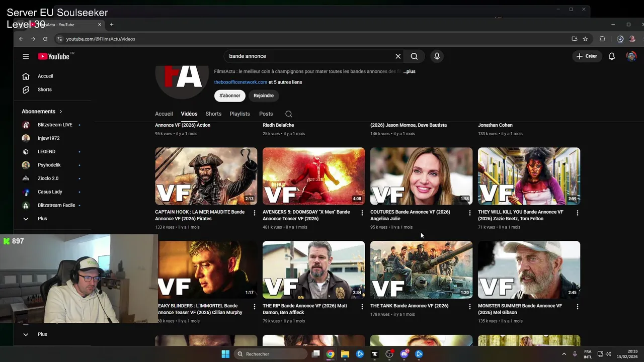
Task: Click the magnifier search button
Action: [414, 56]
